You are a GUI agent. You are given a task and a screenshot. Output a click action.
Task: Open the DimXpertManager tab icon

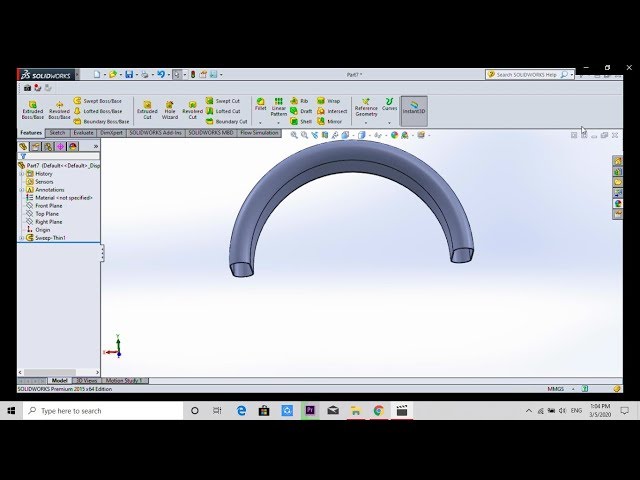point(60,147)
